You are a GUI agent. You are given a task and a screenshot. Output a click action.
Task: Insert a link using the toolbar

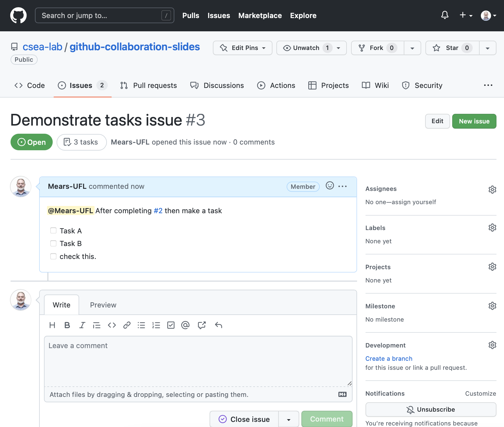tap(127, 325)
